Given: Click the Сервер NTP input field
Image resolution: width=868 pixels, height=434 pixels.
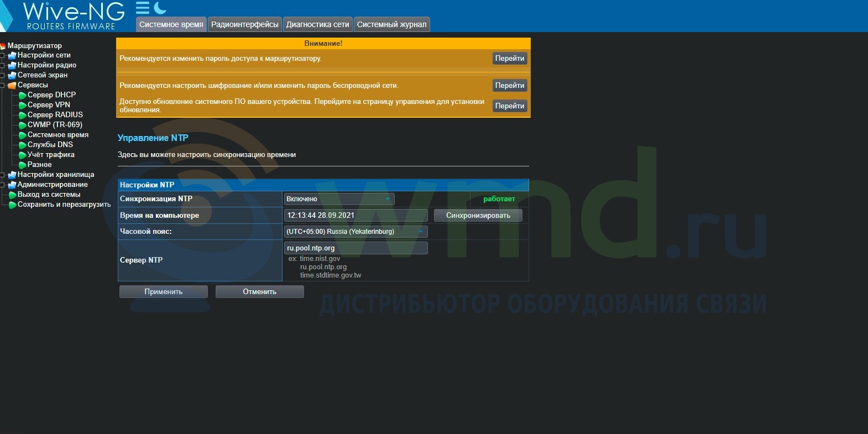Looking at the screenshot, I should 356,248.
